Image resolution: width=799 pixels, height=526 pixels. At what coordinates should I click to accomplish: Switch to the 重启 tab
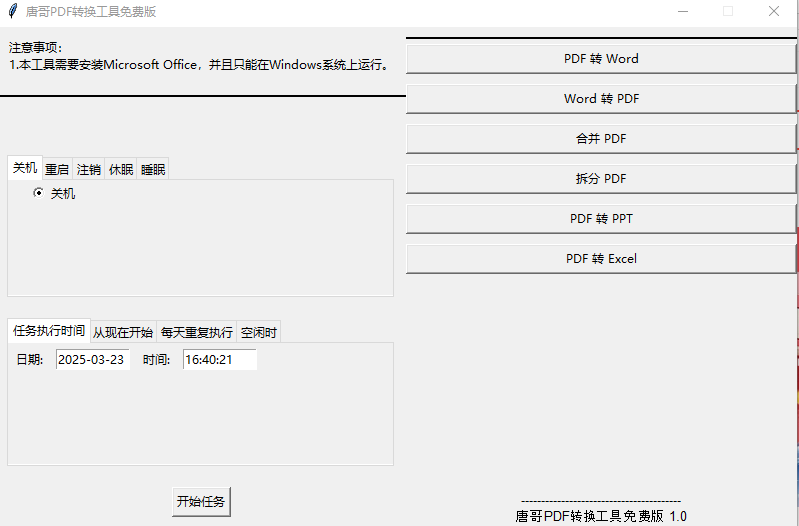[57, 169]
